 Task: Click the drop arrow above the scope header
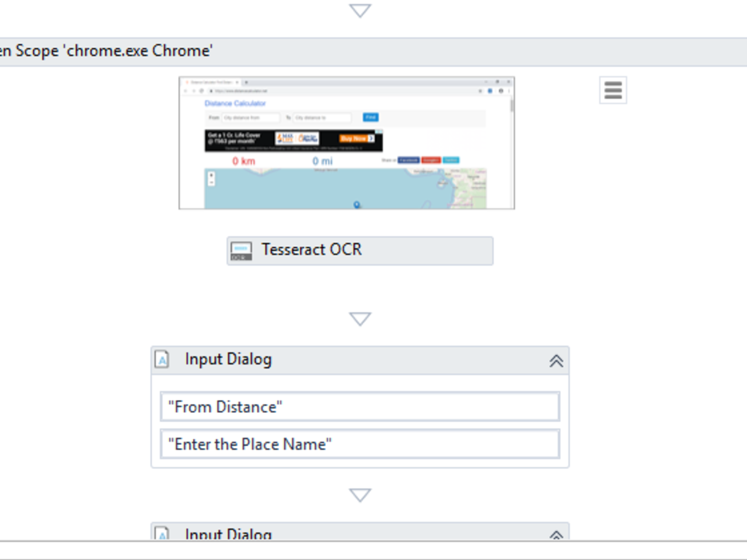[360, 10]
